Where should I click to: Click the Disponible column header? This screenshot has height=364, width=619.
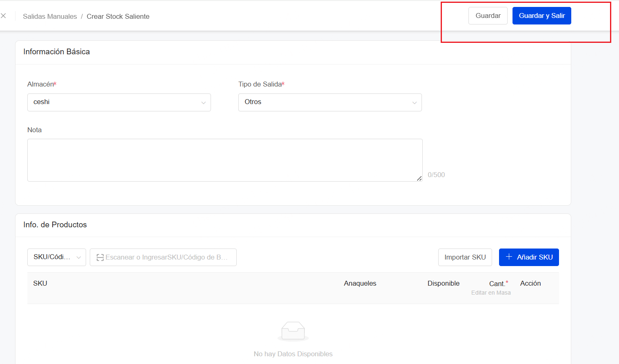pos(444,283)
